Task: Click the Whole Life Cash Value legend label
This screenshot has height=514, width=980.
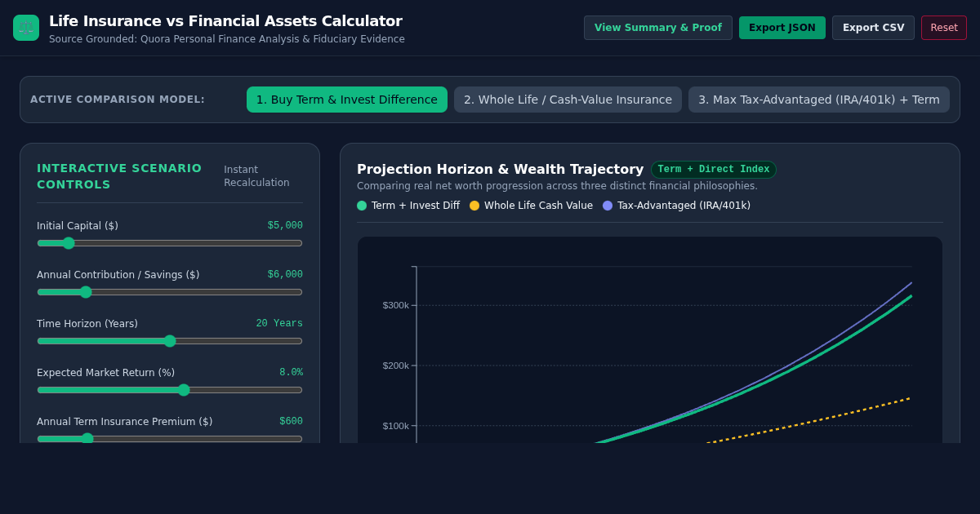Action: tap(538, 206)
